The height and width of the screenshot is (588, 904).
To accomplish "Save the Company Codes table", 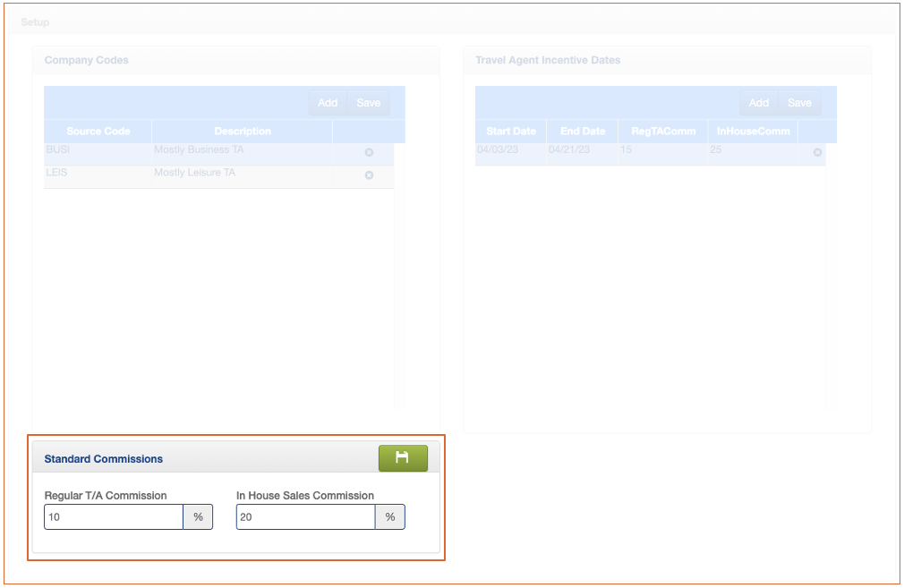I will click(x=368, y=103).
